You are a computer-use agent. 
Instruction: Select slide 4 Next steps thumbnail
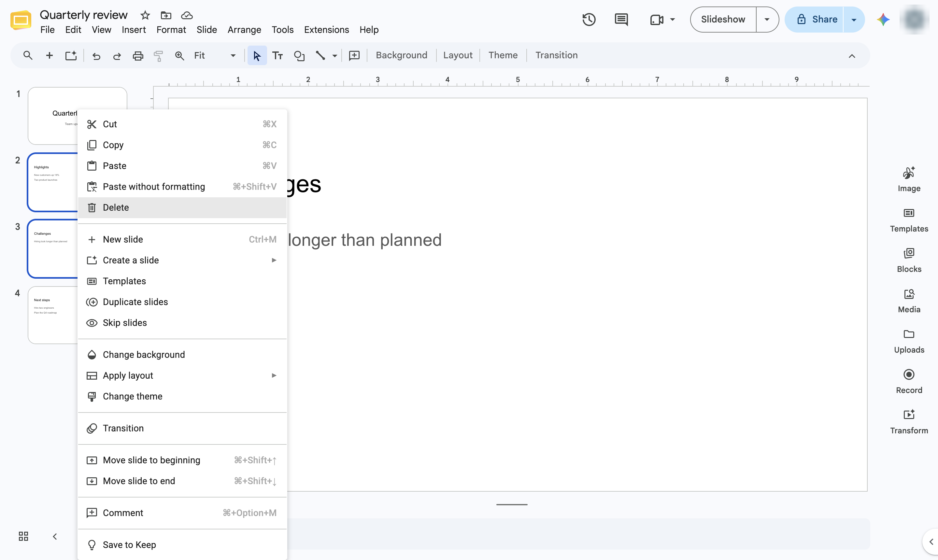[53, 315]
